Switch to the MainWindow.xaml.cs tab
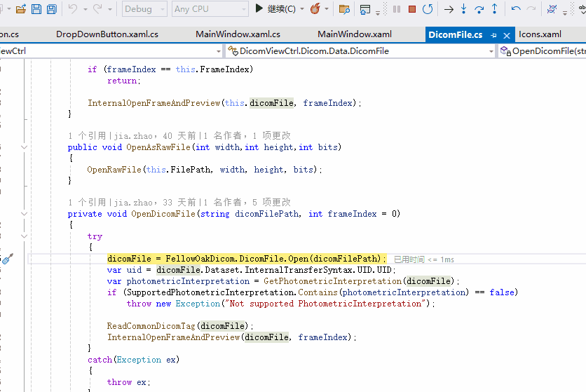586x392 pixels. pyautogui.click(x=238, y=34)
